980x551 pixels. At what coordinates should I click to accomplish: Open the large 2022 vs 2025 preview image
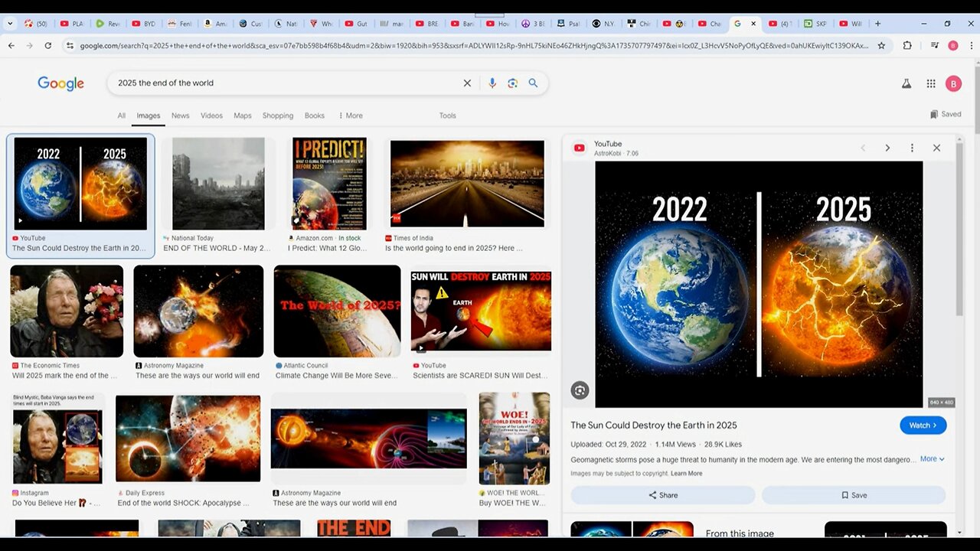tap(759, 284)
